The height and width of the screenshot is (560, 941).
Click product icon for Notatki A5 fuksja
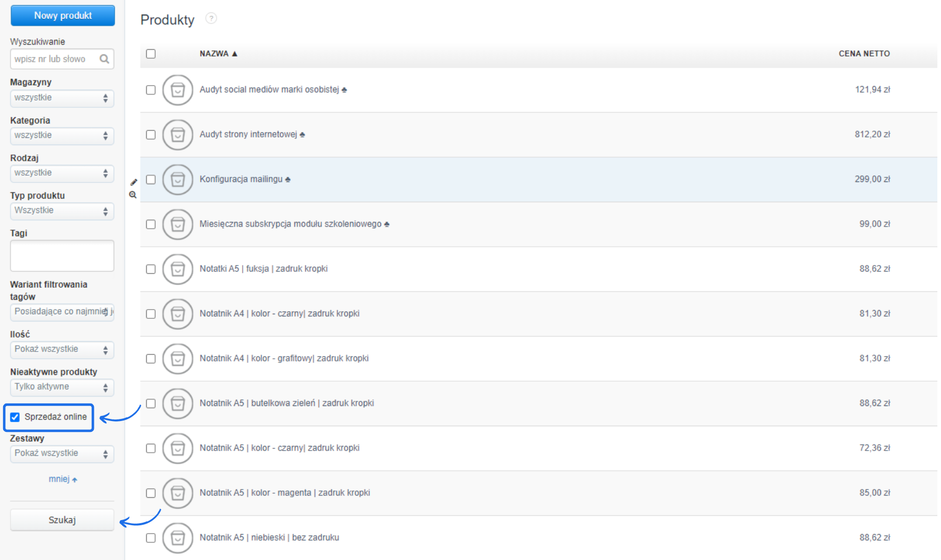click(177, 269)
